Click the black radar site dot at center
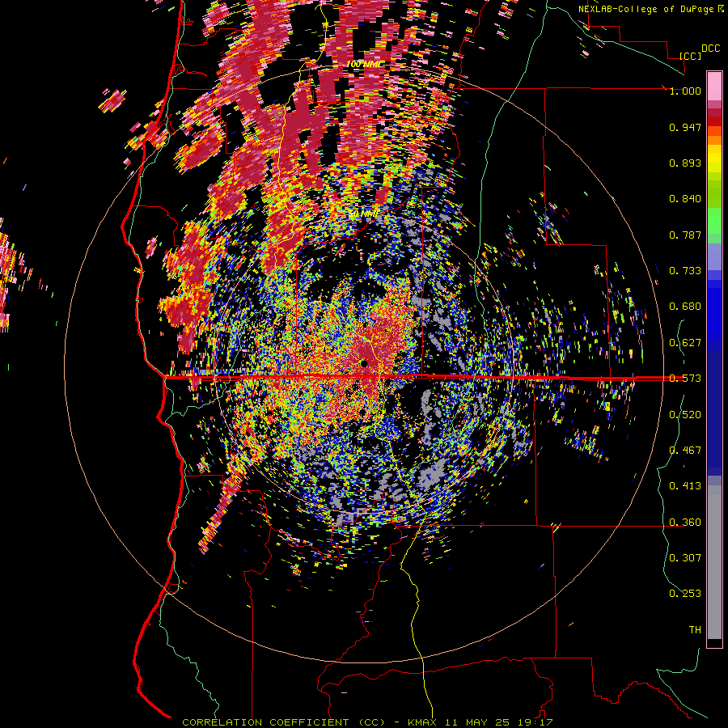This screenshot has width=728, height=728. [x=364, y=363]
